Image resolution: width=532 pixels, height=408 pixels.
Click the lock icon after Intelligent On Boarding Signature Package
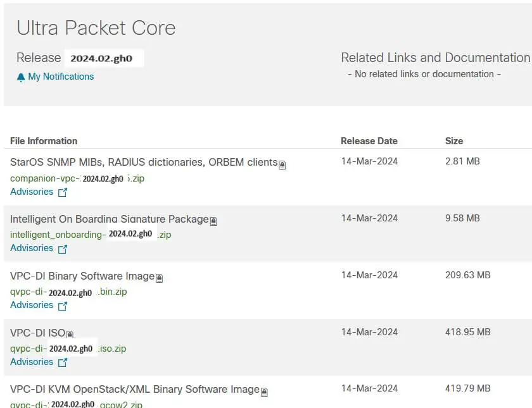coord(213,221)
